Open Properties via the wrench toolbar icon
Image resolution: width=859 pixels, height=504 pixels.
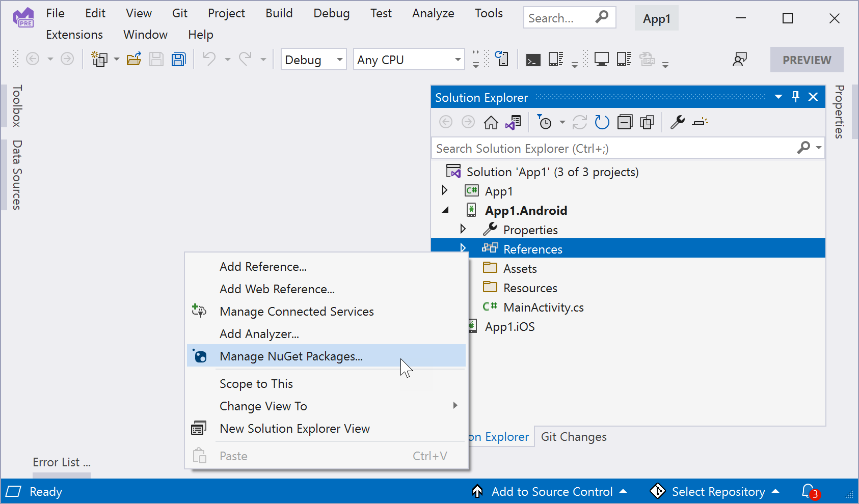[x=677, y=123]
